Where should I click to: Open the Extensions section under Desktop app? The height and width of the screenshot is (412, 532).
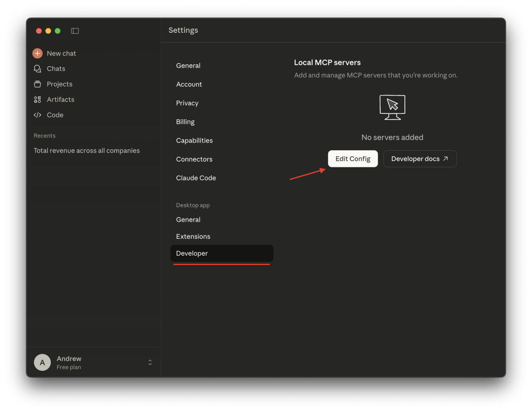click(193, 236)
